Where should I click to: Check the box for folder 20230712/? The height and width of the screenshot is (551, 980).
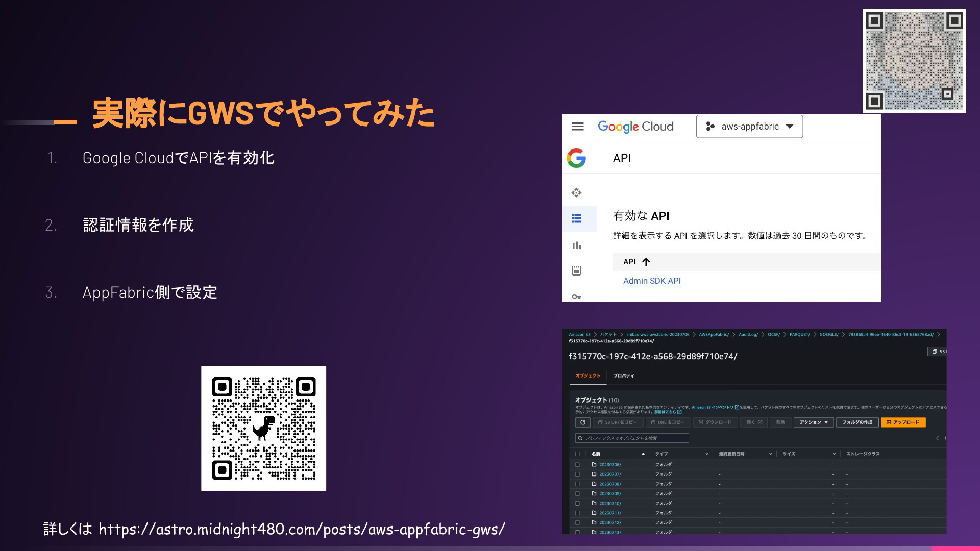point(578,522)
